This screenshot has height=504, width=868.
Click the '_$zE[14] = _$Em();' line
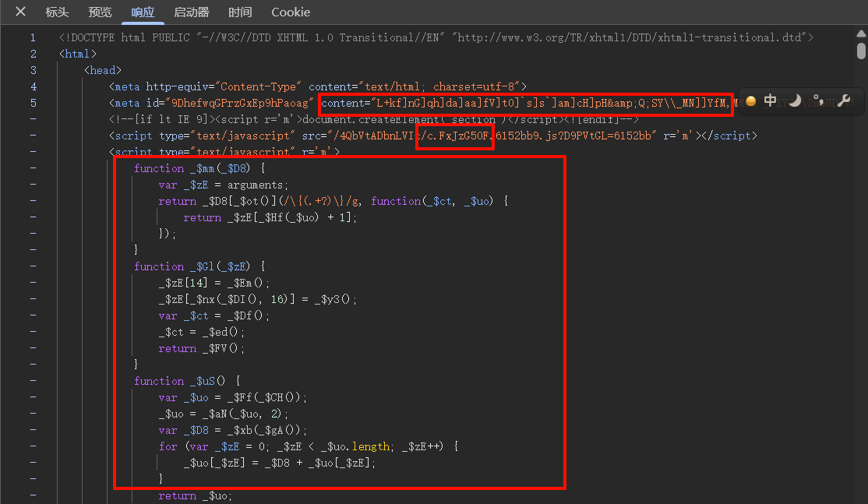(213, 283)
